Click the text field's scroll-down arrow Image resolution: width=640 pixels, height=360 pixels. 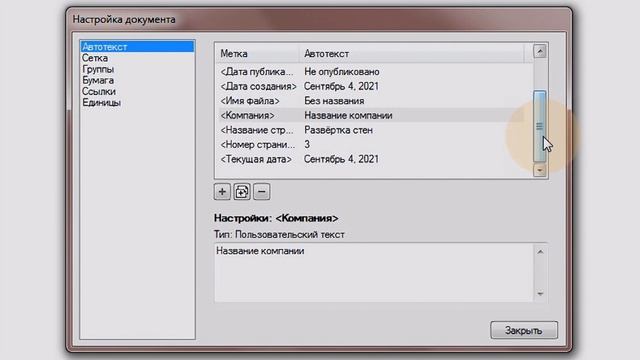tap(540, 293)
